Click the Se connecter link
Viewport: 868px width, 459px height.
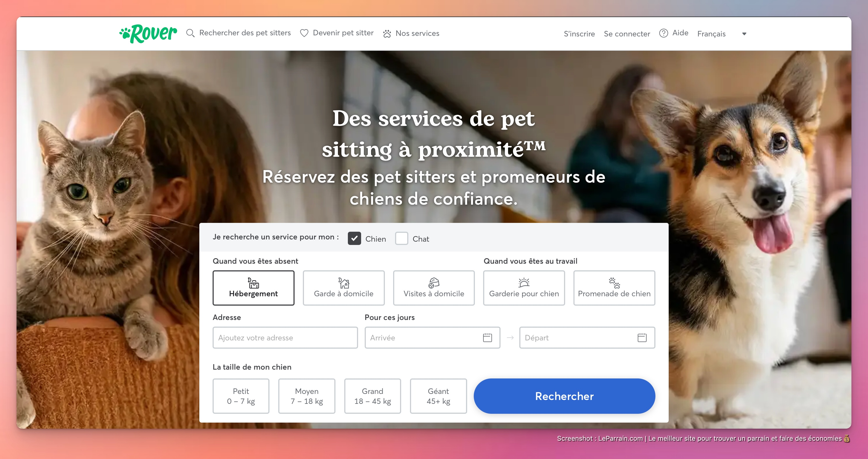tap(627, 34)
